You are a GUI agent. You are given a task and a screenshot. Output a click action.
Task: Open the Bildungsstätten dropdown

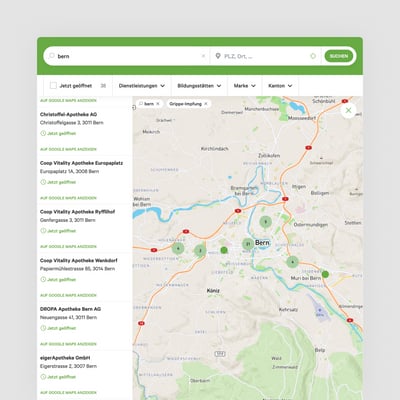199,86
